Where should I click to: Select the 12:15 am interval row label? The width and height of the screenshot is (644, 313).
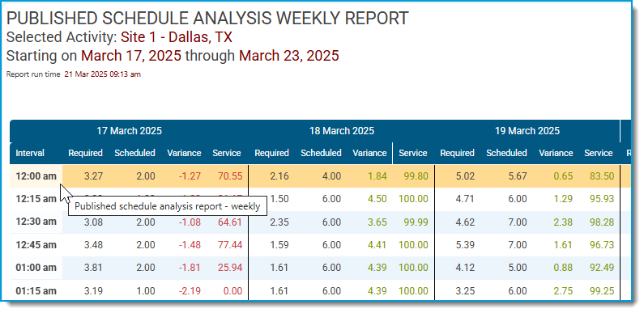click(x=36, y=199)
